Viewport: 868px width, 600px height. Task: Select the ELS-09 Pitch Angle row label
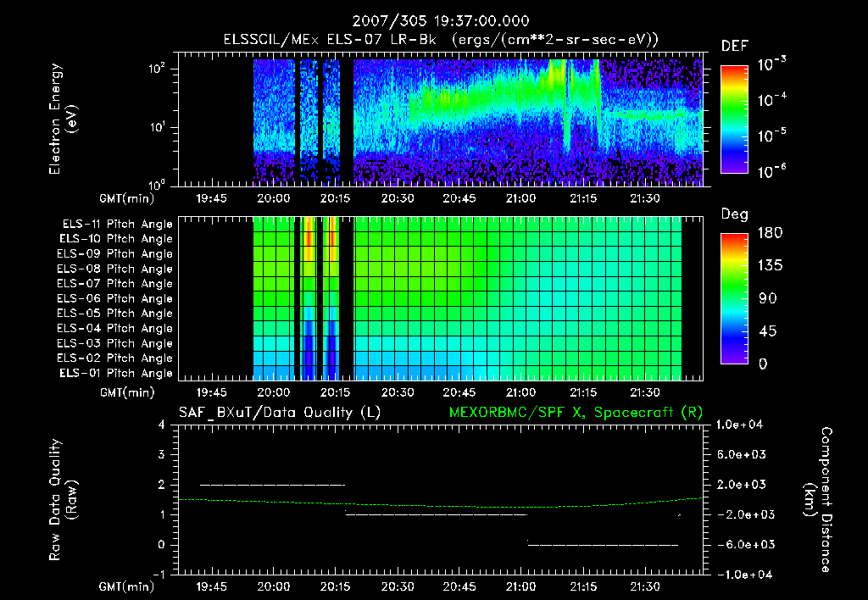114,254
